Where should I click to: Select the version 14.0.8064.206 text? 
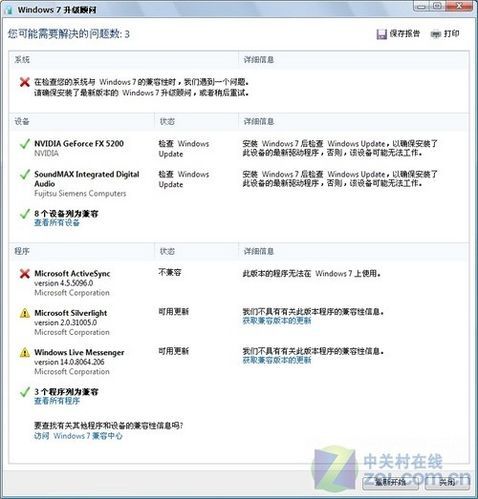click(x=69, y=362)
